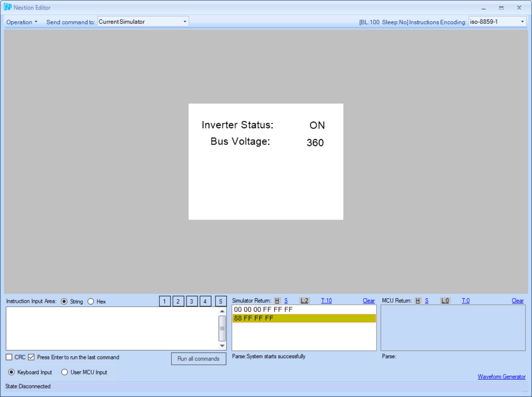Click instruction slot button 1

tap(164, 301)
